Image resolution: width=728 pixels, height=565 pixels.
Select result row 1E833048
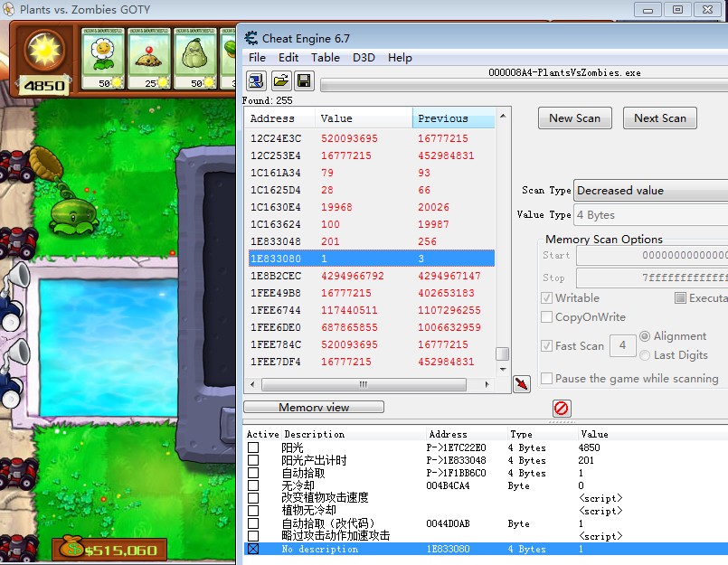372,241
